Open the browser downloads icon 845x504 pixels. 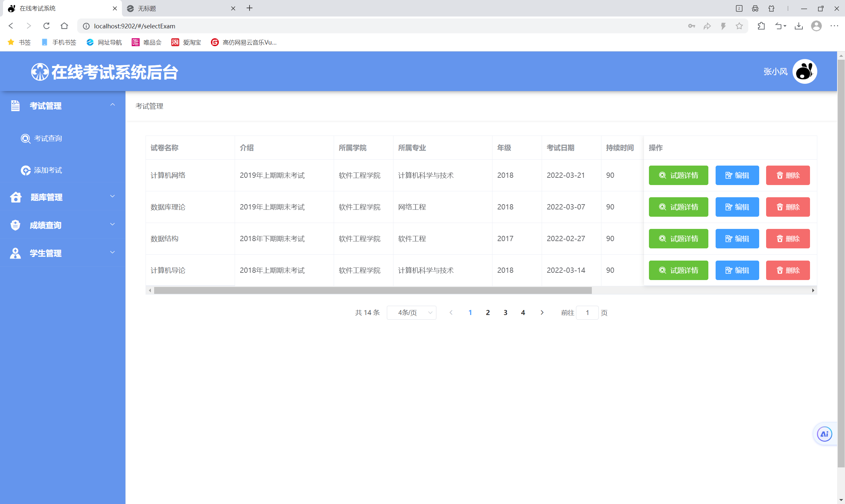coord(798,26)
